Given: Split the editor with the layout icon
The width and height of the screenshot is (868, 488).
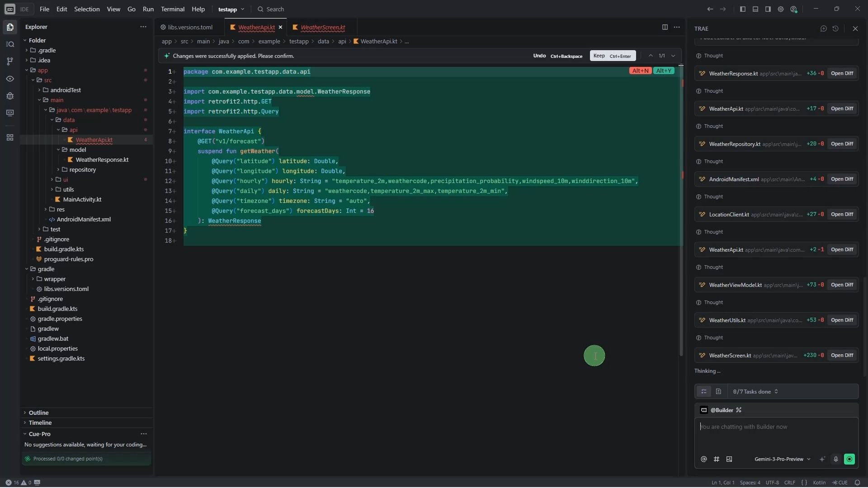Looking at the screenshot, I should coord(665,27).
